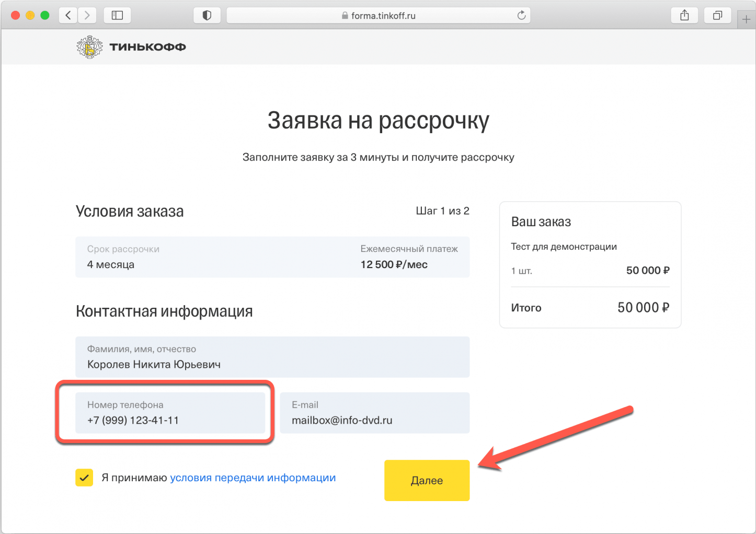
Task: Click the Условия заказа heading
Action: tap(130, 212)
